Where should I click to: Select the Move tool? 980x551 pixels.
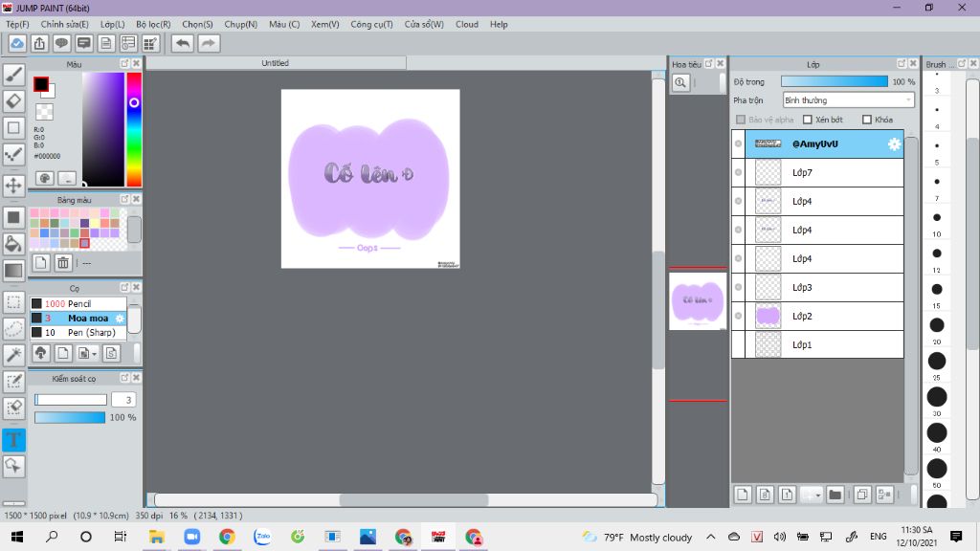click(13, 186)
